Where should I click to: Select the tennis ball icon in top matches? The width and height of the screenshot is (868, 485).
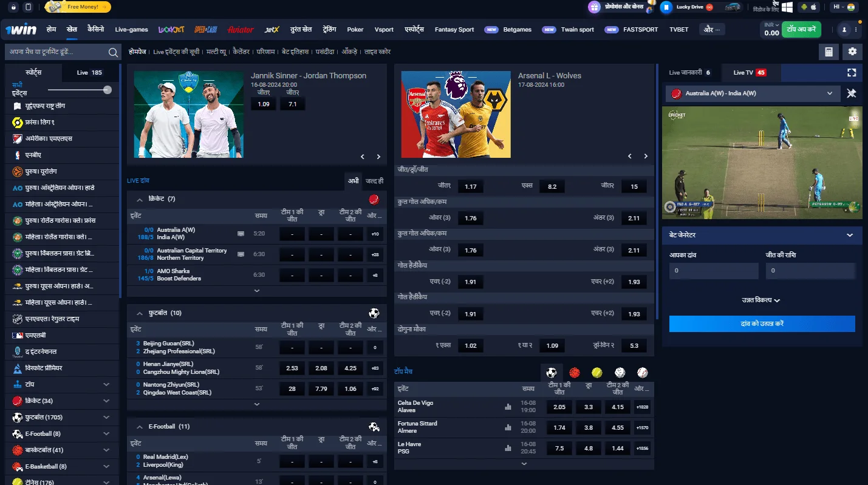click(596, 373)
